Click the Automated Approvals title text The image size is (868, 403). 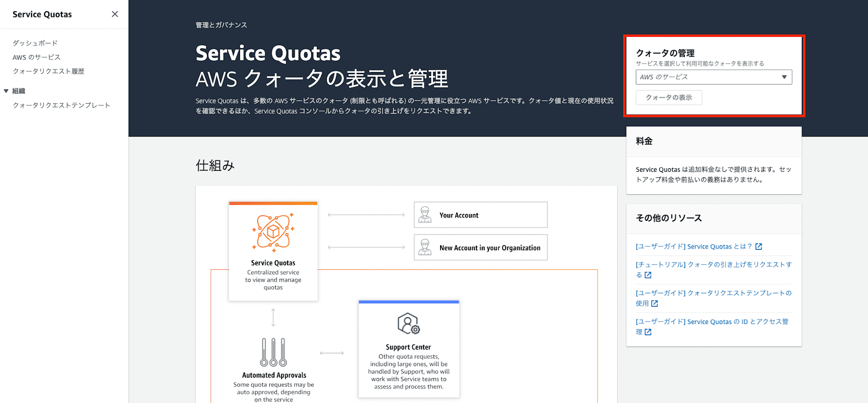click(x=274, y=375)
